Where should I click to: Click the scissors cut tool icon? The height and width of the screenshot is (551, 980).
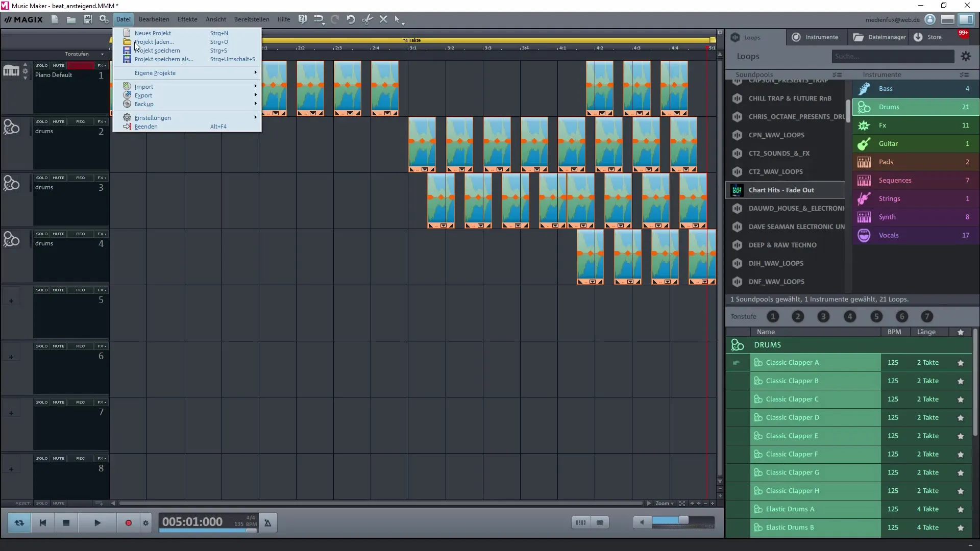[x=367, y=19]
